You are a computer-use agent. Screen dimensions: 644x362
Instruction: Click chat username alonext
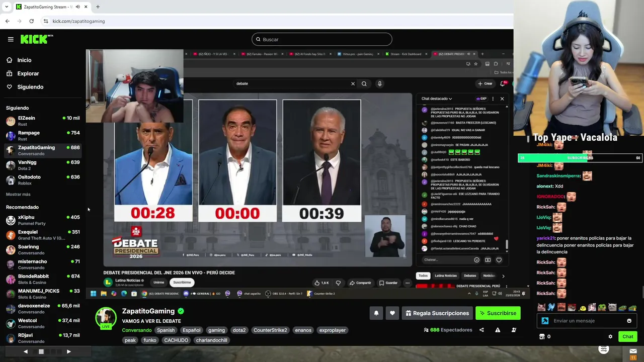[x=544, y=186]
